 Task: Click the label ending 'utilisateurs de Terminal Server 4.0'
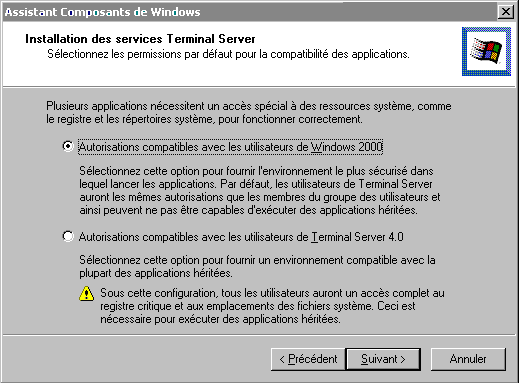pyautogui.click(x=241, y=237)
